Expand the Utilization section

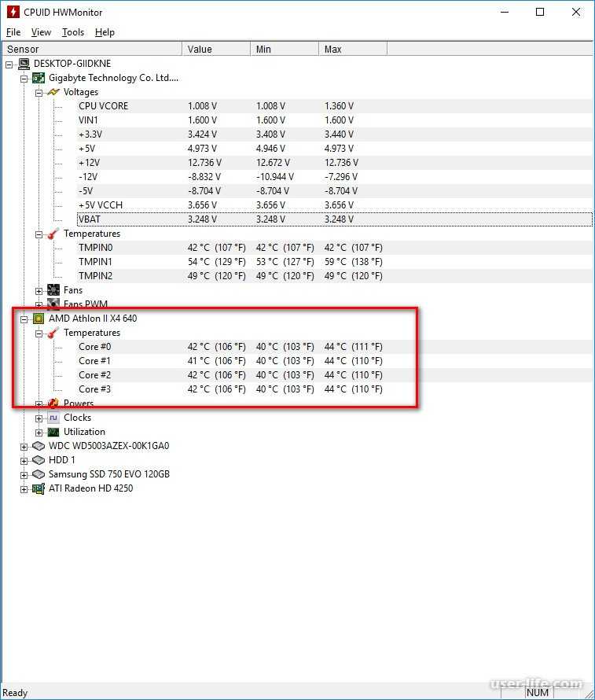pos(39,433)
